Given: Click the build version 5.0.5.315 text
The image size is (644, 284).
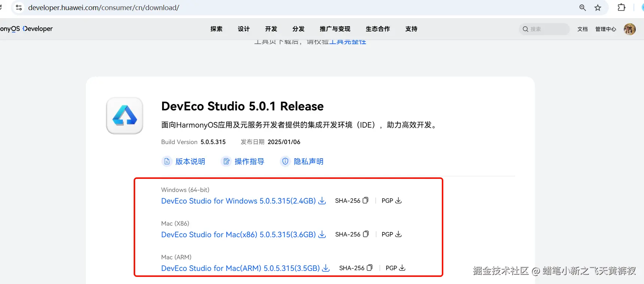Looking at the screenshot, I should click(213, 142).
